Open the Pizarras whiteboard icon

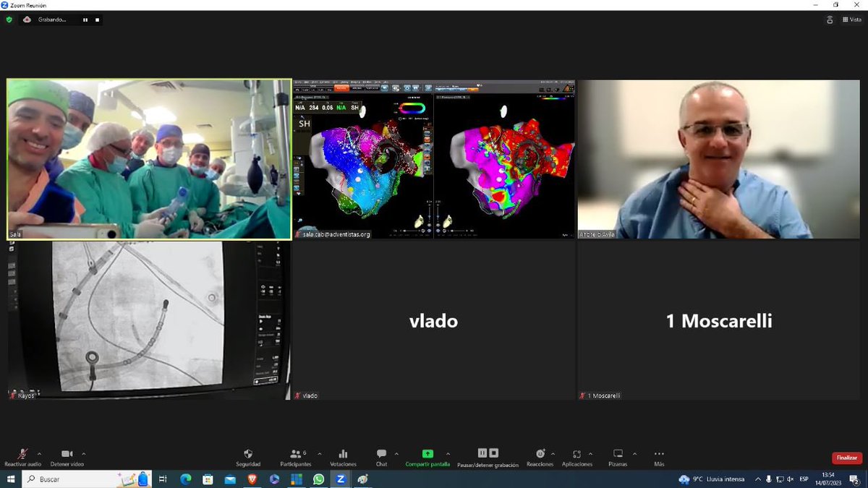pos(618,454)
